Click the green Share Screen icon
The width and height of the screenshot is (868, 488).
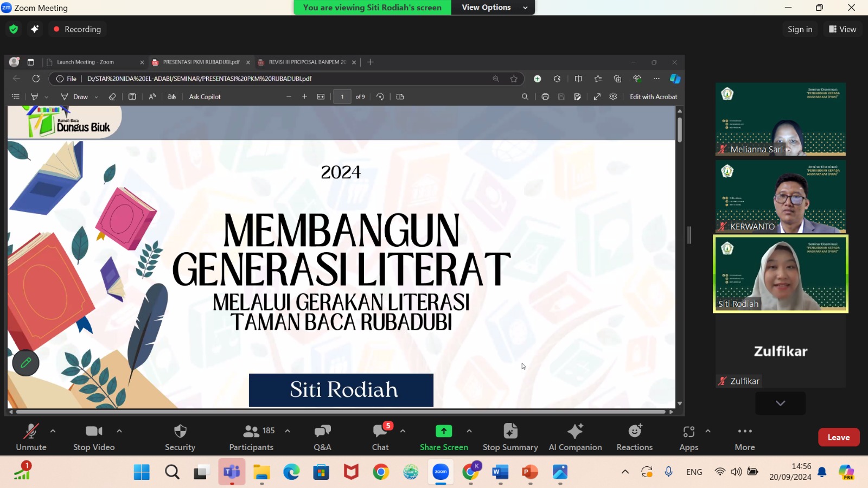[443, 431]
